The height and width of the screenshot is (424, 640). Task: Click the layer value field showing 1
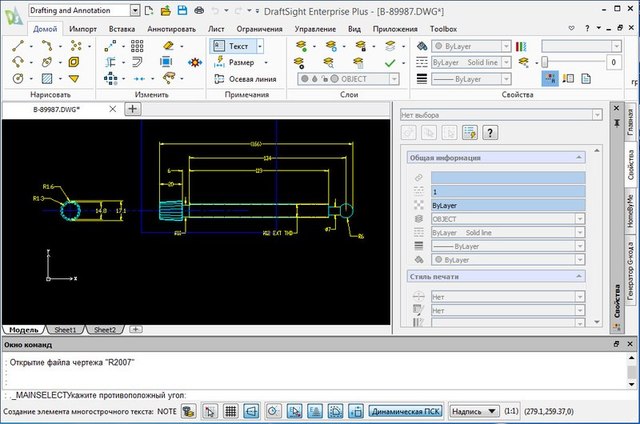tap(507, 190)
